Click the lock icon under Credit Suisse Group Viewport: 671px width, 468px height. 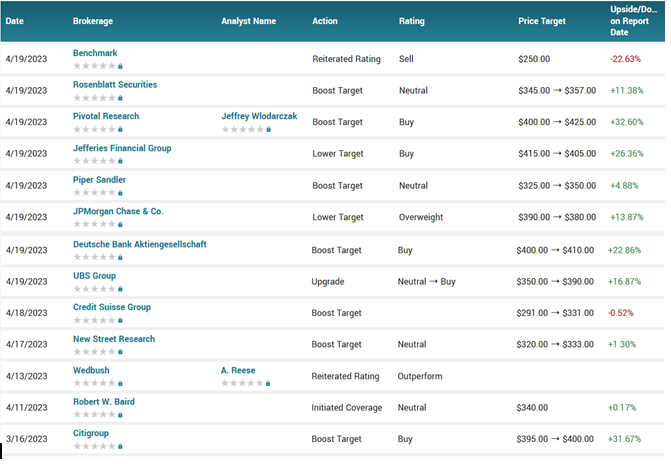pyautogui.click(x=120, y=320)
